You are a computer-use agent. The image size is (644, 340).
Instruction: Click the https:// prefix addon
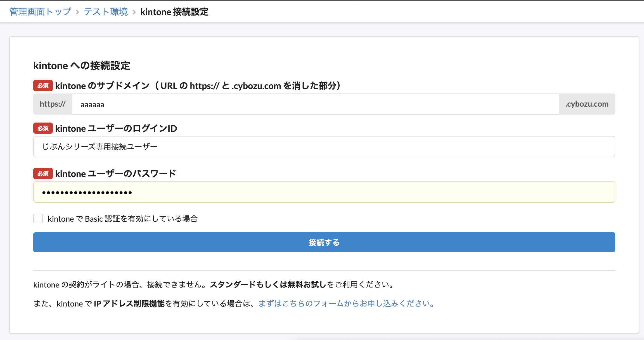point(53,104)
